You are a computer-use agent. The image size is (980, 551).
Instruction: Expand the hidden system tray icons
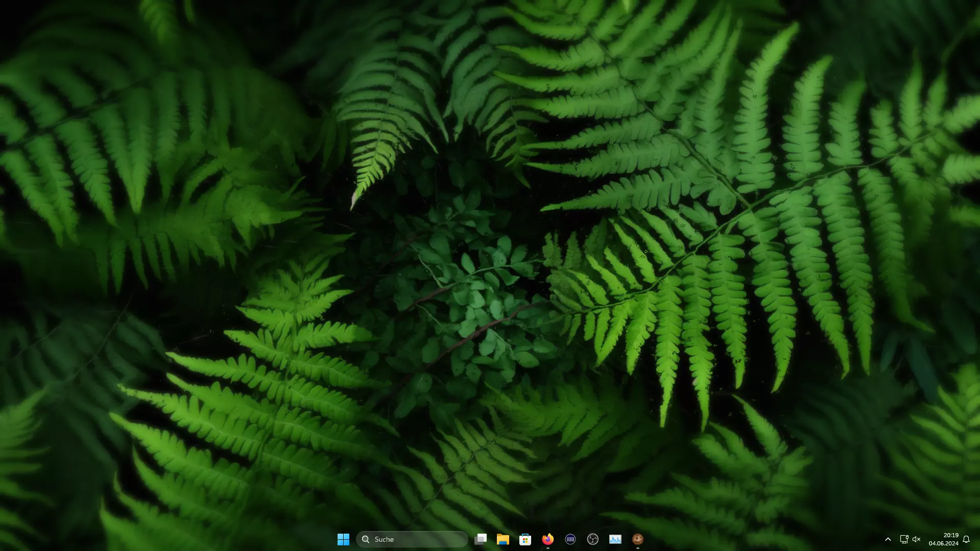[x=888, y=539]
